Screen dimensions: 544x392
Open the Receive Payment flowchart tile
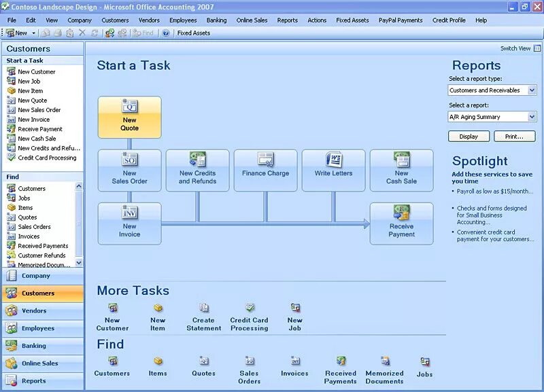pos(401,224)
